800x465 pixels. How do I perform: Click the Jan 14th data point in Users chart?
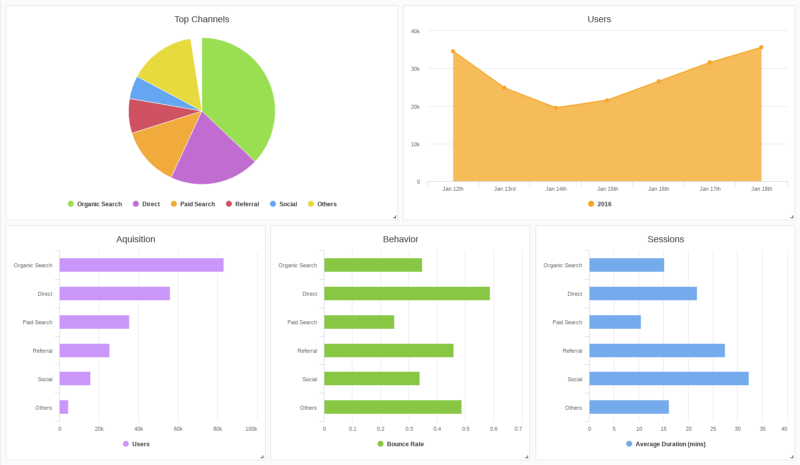click(556, 108)
